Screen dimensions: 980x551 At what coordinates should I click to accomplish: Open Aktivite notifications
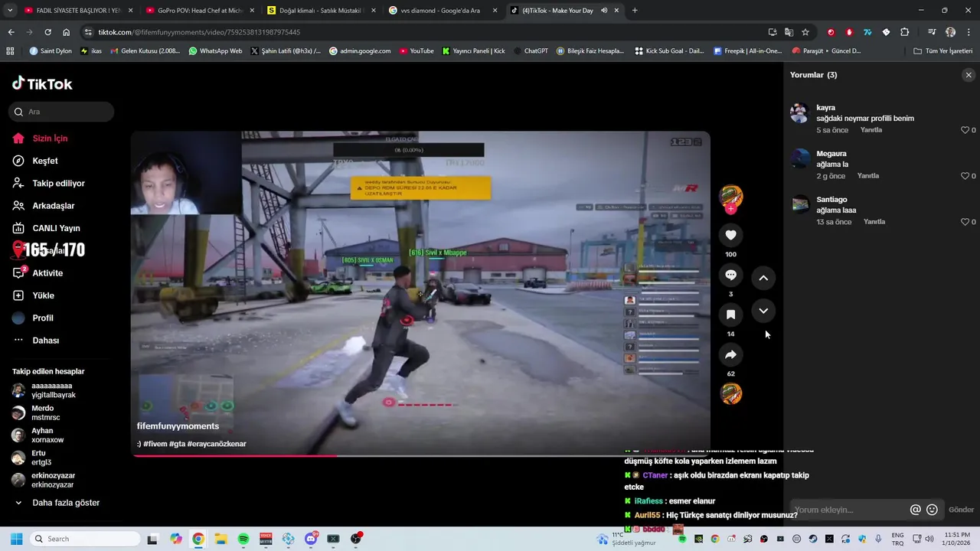(47, 273)
